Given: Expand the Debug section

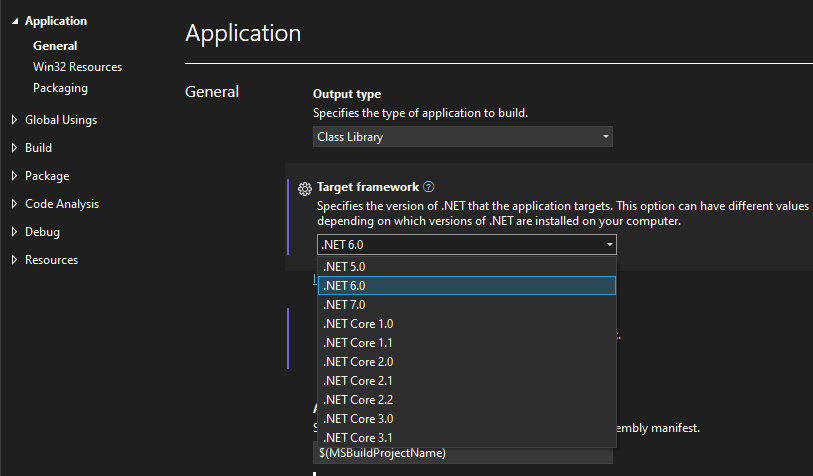Looking at the screenshot, I should (15, 232).
